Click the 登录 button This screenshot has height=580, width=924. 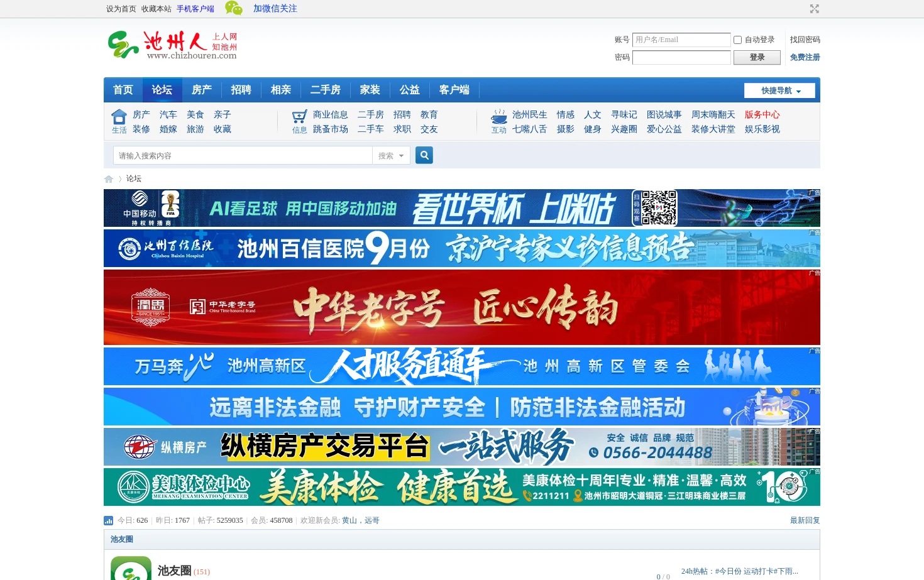click(x=757, y=57)
